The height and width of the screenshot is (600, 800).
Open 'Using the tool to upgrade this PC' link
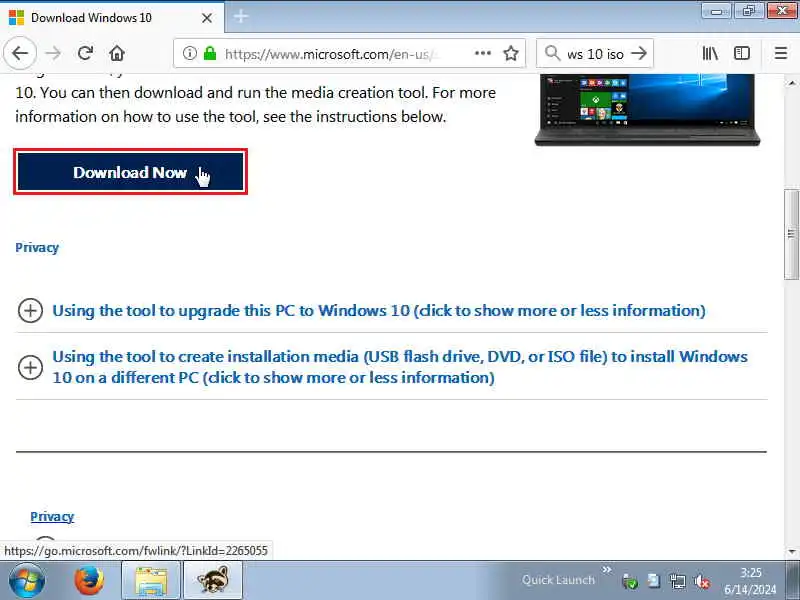point(379,311)
